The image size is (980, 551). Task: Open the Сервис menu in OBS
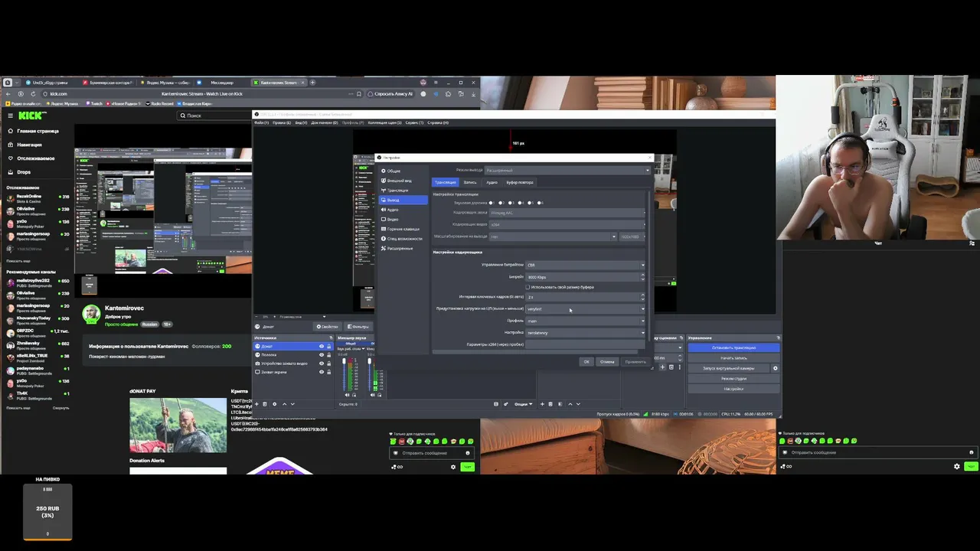[414, 122]
